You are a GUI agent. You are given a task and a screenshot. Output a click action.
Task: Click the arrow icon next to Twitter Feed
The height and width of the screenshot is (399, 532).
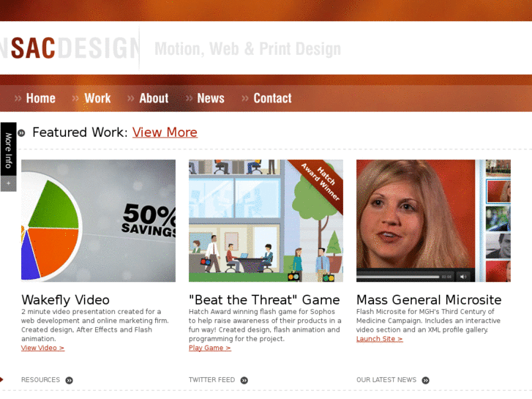[x=244, y=380]
